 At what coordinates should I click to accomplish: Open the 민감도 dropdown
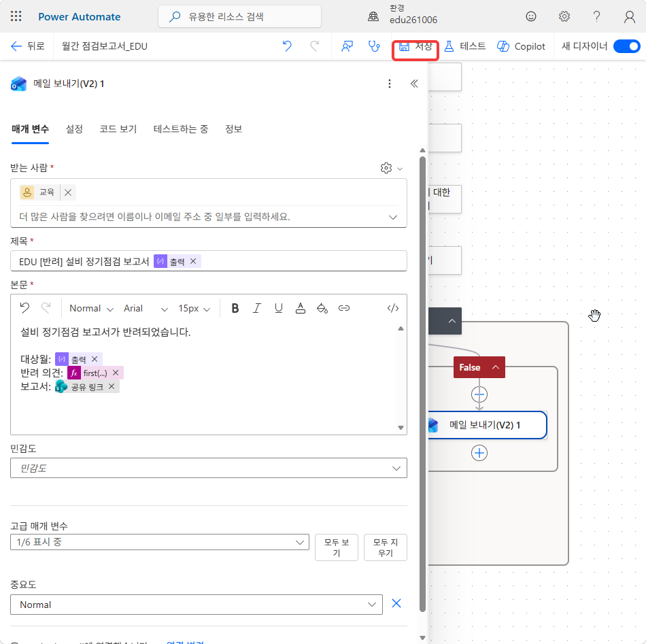(209, 468)
